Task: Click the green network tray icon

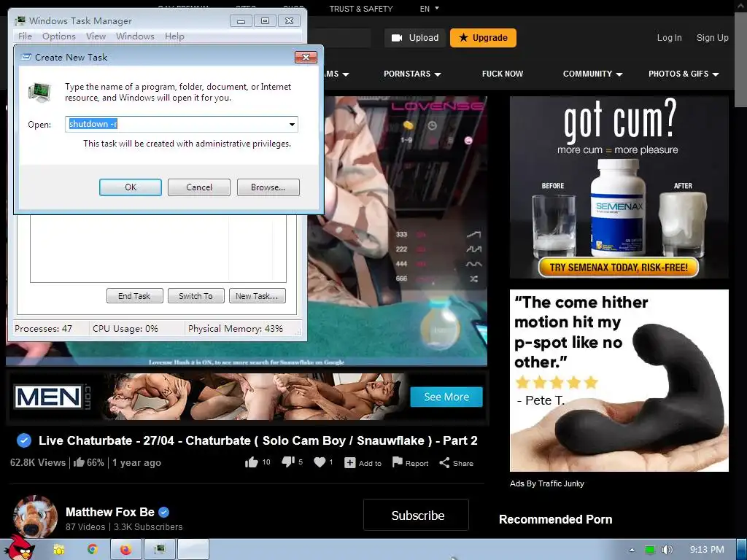Action: pyautogui.click(x=650, y=550)
